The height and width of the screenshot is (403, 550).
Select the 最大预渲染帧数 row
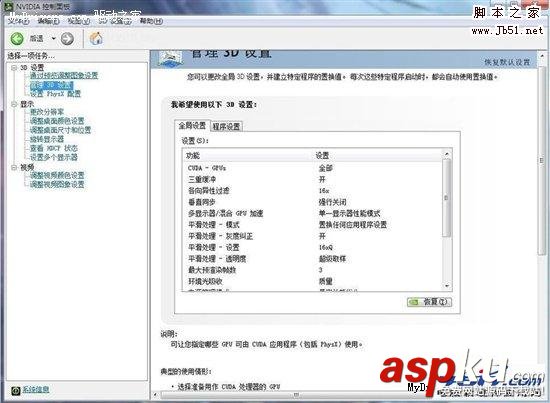click(313, 270)
